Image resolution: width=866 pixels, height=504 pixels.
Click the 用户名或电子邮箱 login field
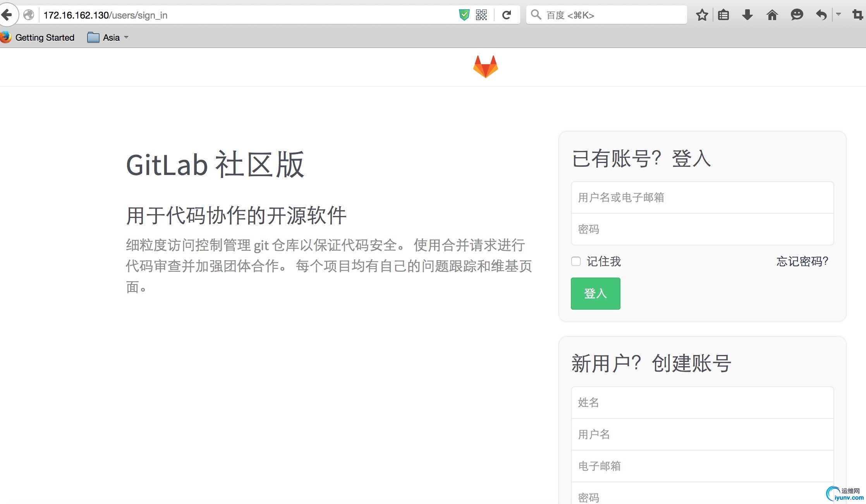(702, 197)
